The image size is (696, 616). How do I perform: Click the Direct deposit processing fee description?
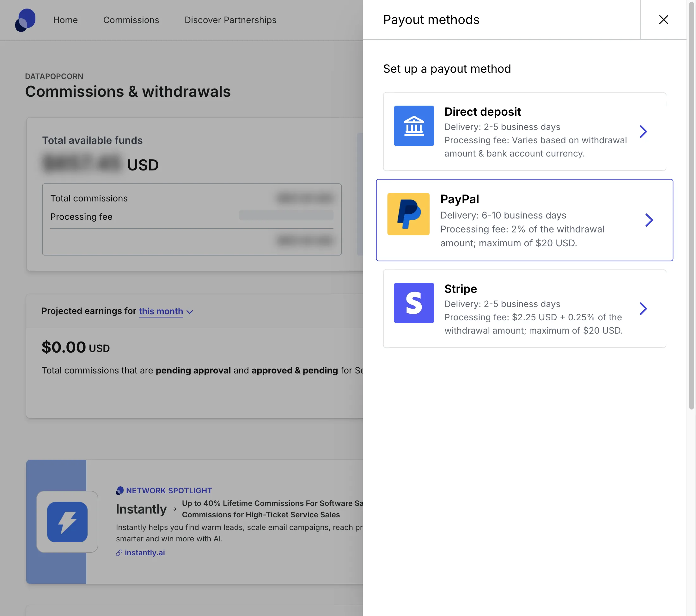tap(536, 147)
